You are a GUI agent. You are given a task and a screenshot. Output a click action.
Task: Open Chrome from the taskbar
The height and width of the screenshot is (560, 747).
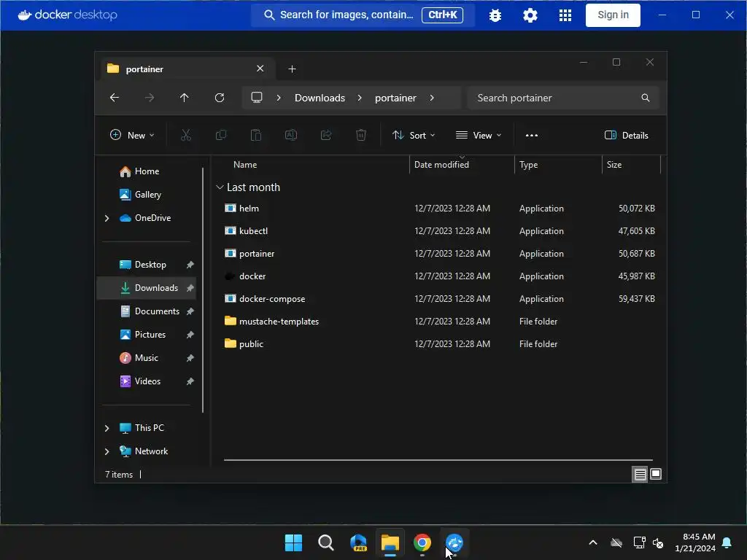pos(422,542)
